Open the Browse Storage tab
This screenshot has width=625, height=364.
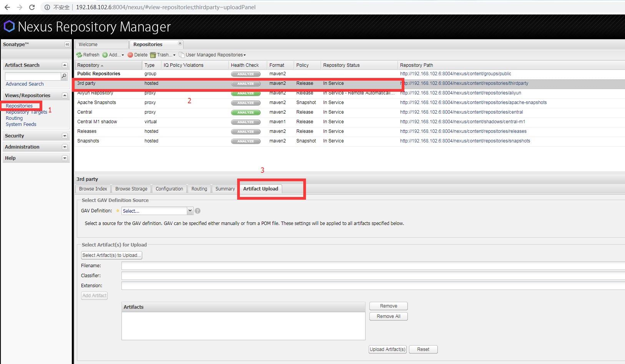coord(131,189)
